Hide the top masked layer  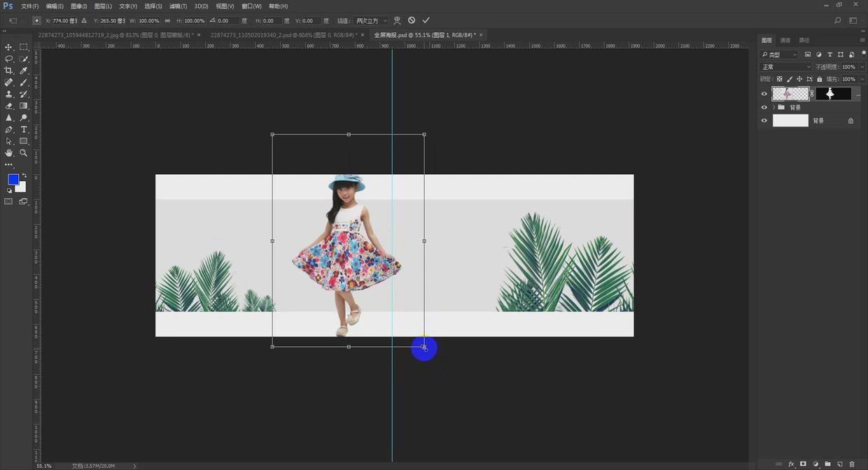[x=764, y=94]
